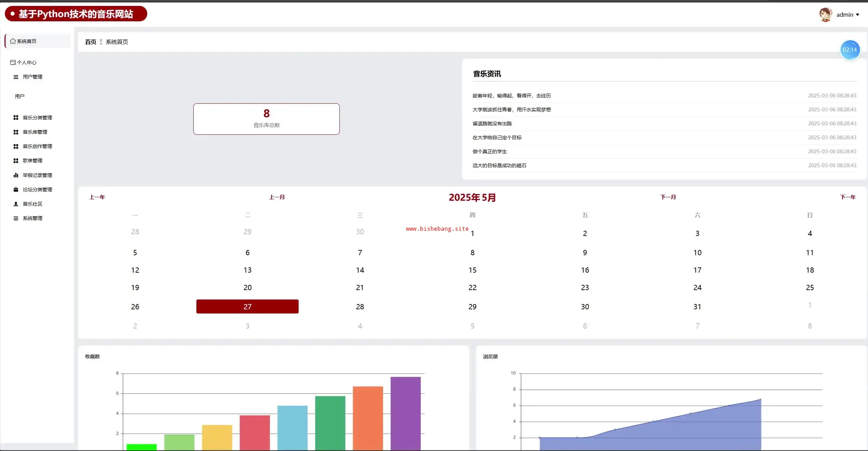Click the purple bar in 收藏数 chart
This screenshot has height=451, width=868.
(x=405, y=413)
